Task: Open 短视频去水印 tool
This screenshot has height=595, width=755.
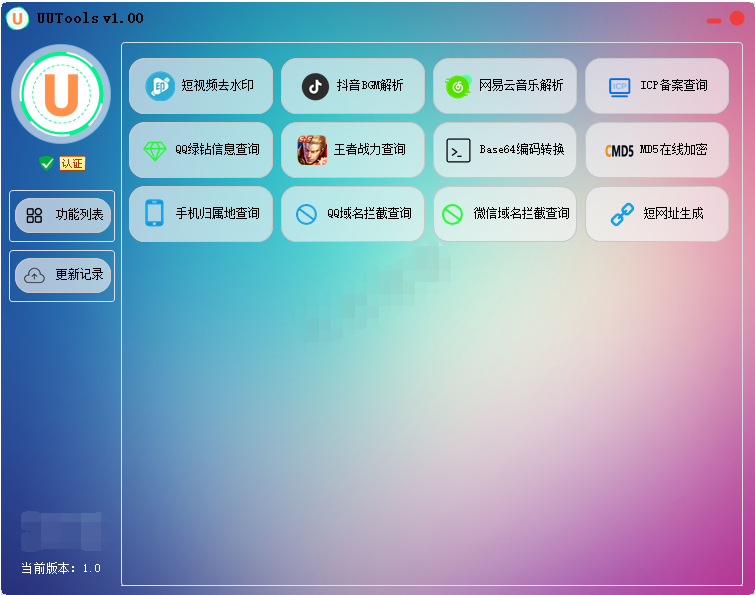Action: (201, 86)
